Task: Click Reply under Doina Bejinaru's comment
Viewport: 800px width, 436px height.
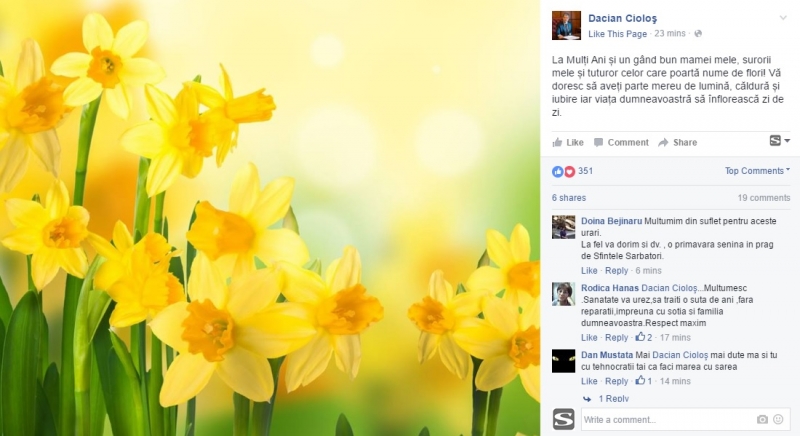Action: (x=616, y=270)
